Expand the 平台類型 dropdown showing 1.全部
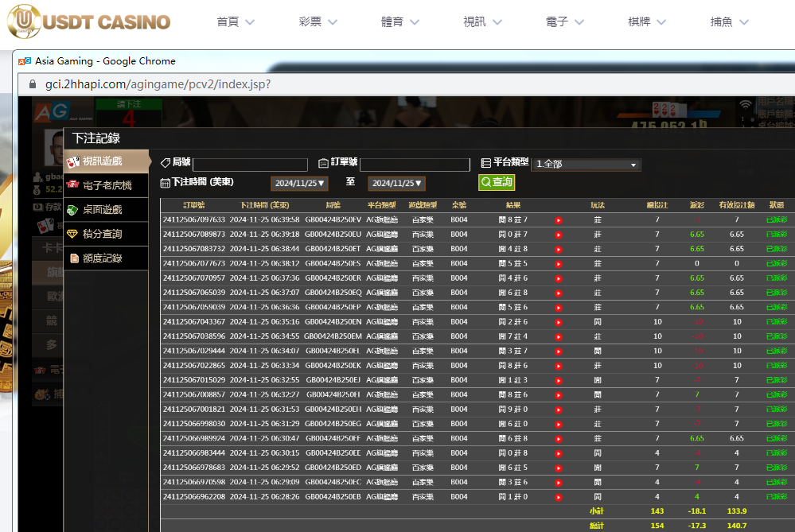 tap(586, 165)
